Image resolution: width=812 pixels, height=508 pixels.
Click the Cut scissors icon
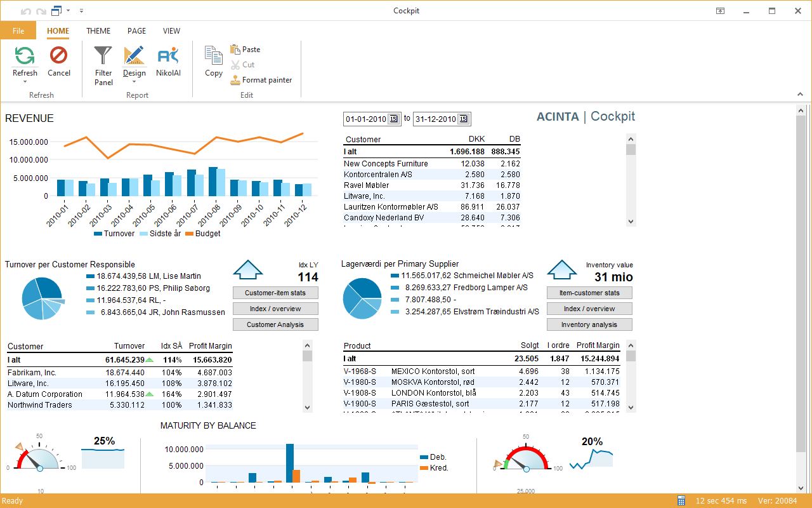point(235,65)
